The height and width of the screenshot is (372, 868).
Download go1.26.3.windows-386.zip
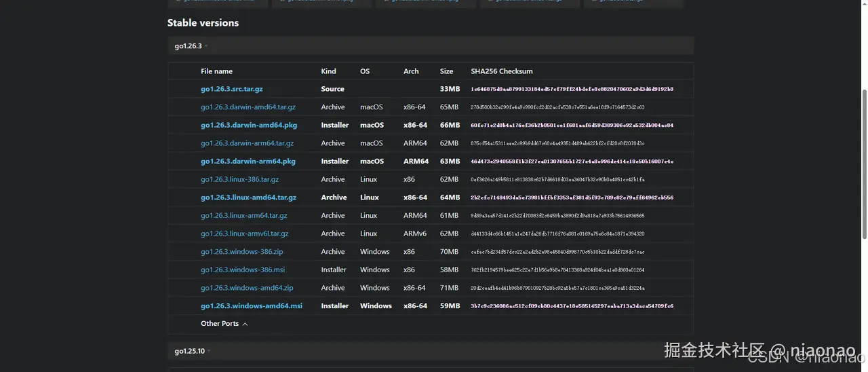click(x=241, y=252)
